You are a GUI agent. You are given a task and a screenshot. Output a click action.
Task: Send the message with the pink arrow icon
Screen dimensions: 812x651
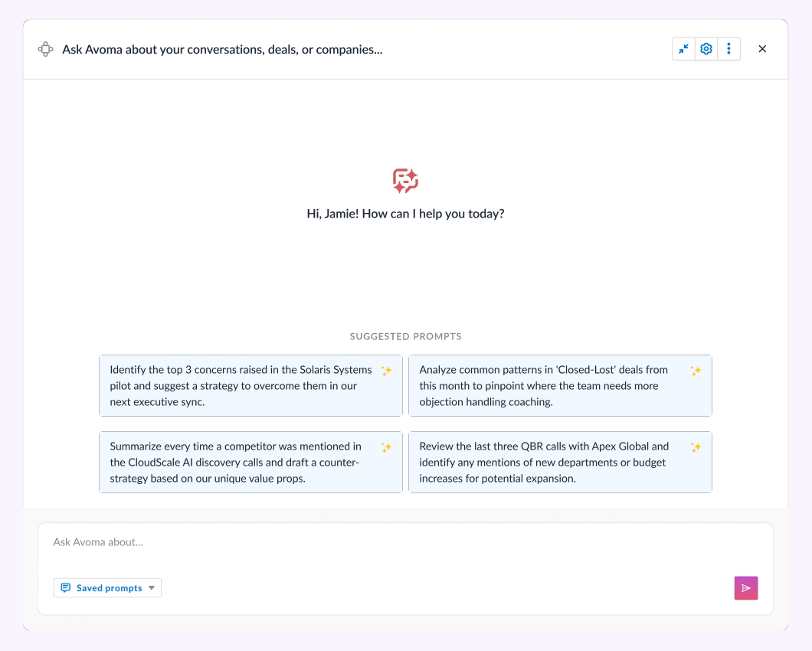[x=745, y=587]
